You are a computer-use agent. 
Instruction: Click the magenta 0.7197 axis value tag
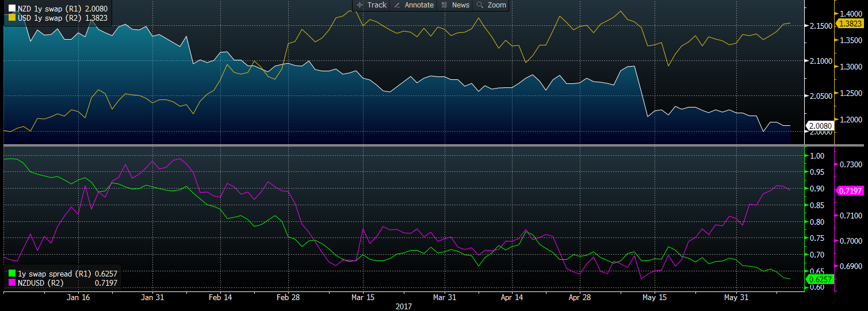tap(850, 191)
